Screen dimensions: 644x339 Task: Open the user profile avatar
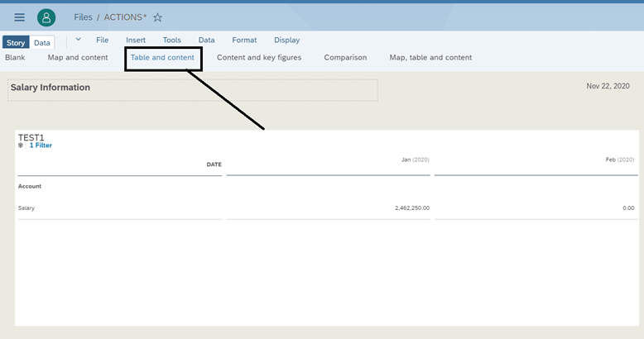pos(46,17)
